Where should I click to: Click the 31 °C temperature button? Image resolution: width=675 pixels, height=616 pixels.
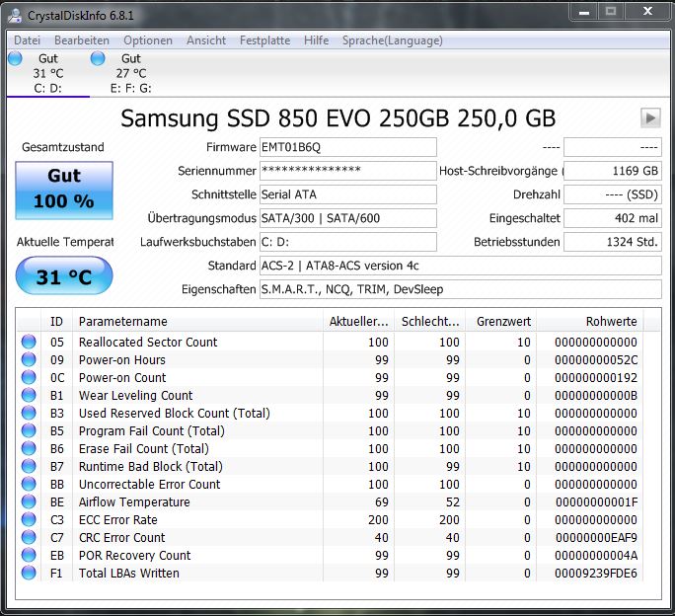[x=64, y=275]
